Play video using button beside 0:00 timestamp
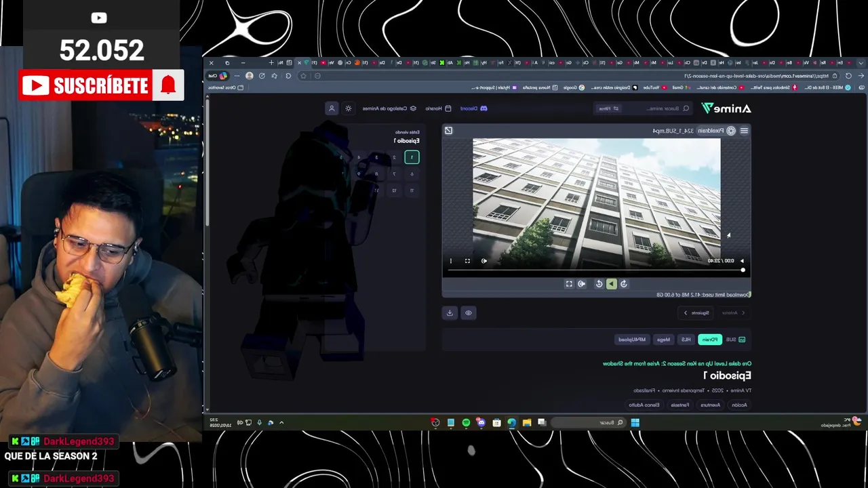Image resolution: width=868 pixels, height=488 pixels. pyautogui.click(x=741, y=260)
